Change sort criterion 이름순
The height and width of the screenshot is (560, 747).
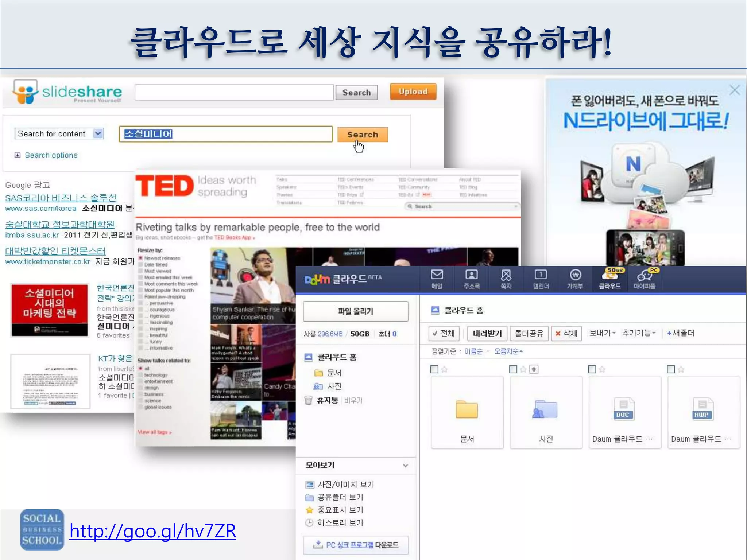[x=473, y=351]
